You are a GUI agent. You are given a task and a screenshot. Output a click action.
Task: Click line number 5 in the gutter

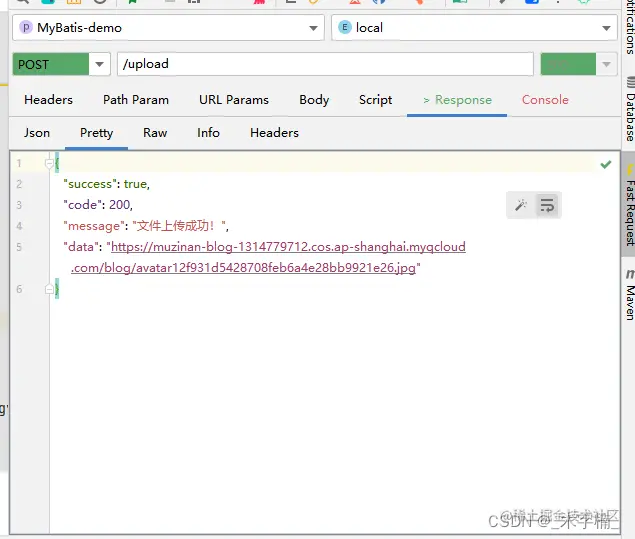pyautogui.click(x=19, y=247)
